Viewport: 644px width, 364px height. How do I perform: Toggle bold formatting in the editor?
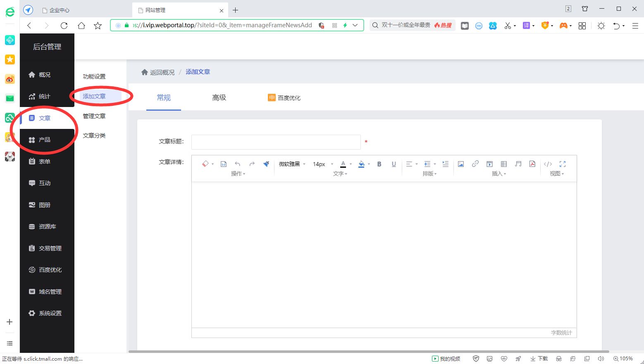379,164
